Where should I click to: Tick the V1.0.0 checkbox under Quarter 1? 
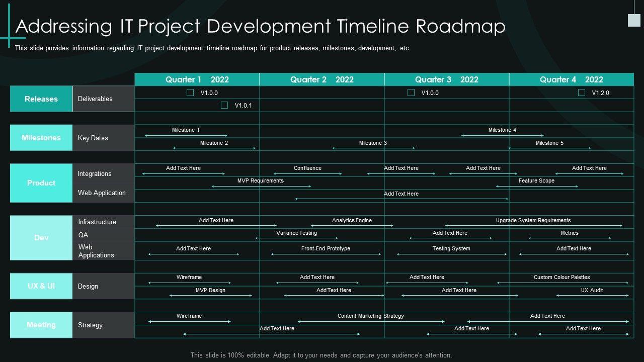point(190,93)
